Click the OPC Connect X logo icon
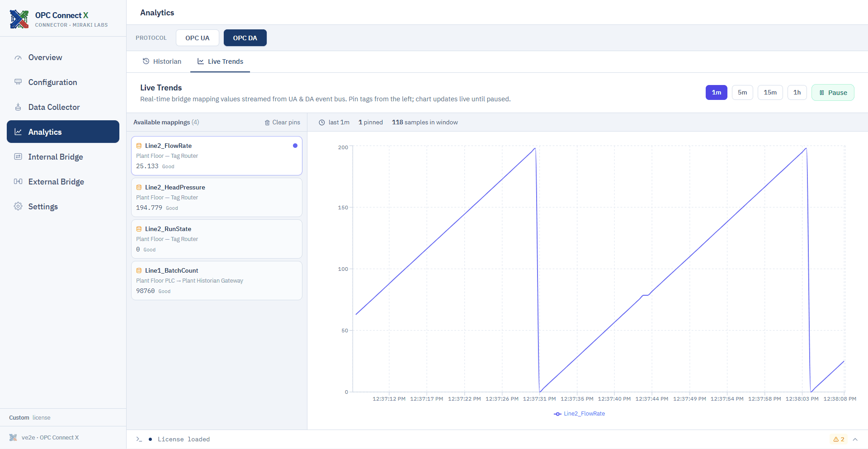 (19, 19)
